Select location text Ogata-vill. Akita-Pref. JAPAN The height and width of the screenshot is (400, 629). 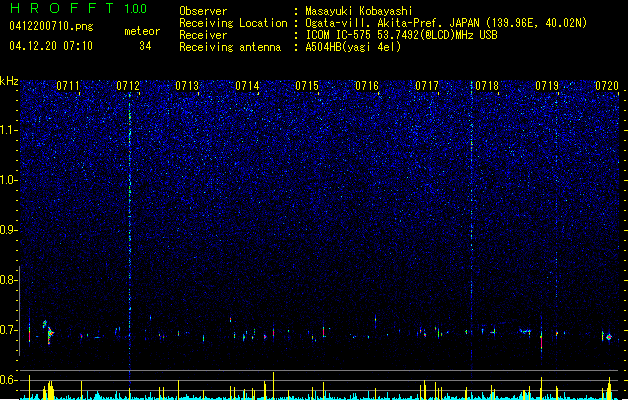coord(392,23)
